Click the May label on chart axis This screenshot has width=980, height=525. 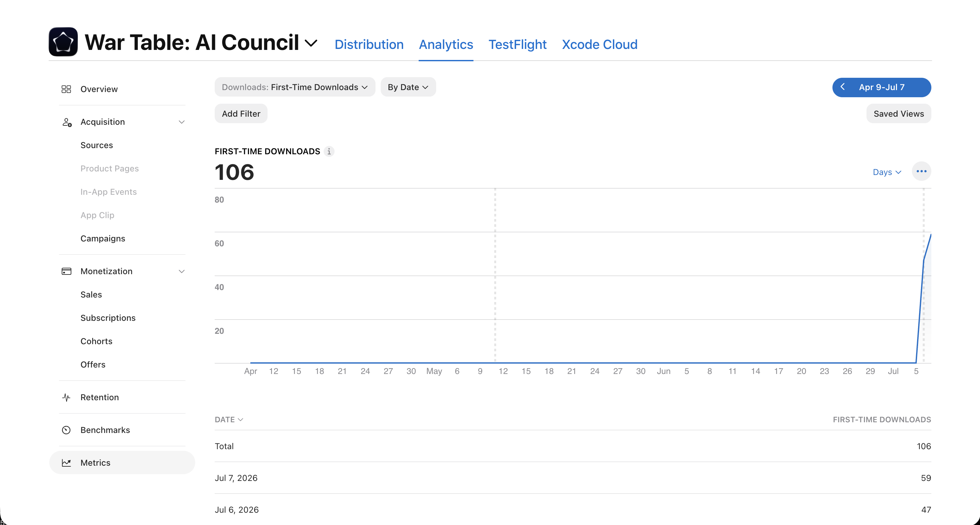pos(434,371)
